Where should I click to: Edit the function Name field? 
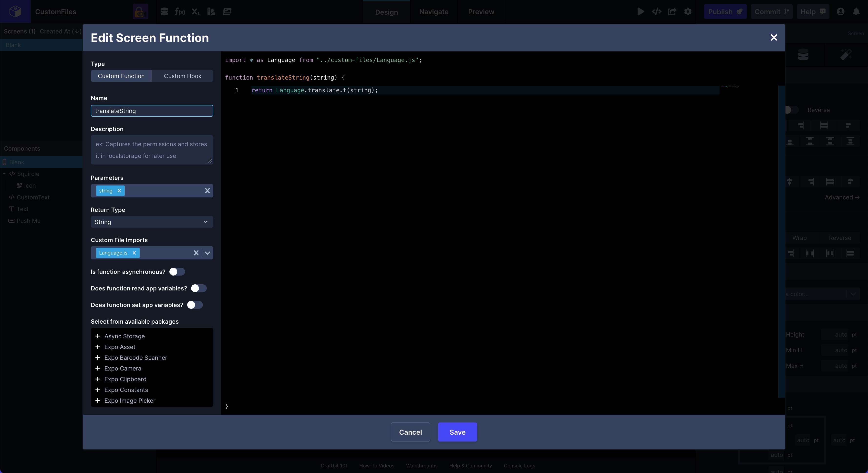pos(152,111)
